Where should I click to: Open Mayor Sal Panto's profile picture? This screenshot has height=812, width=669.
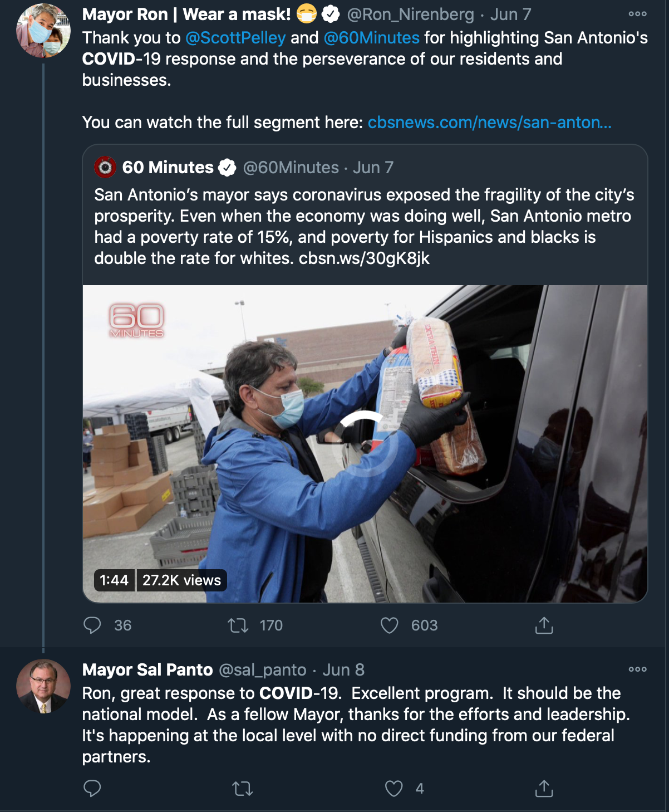click(x=43, y=686)
